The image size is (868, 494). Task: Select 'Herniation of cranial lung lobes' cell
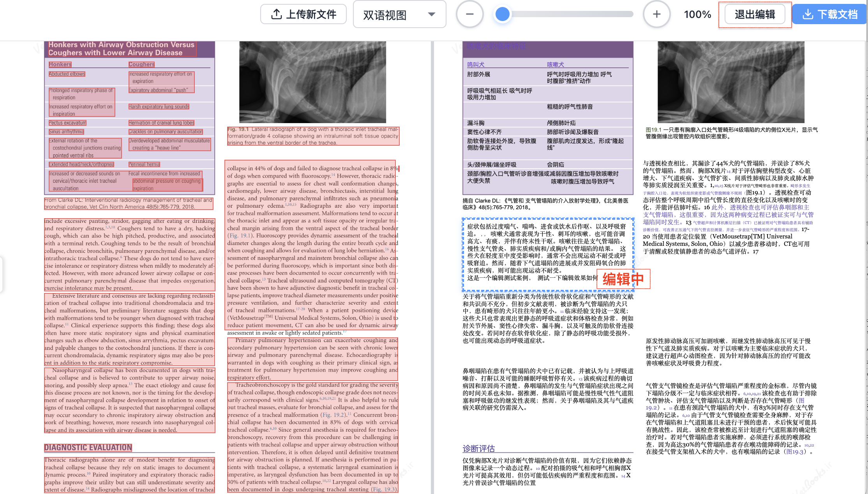[x=161, y=123]
